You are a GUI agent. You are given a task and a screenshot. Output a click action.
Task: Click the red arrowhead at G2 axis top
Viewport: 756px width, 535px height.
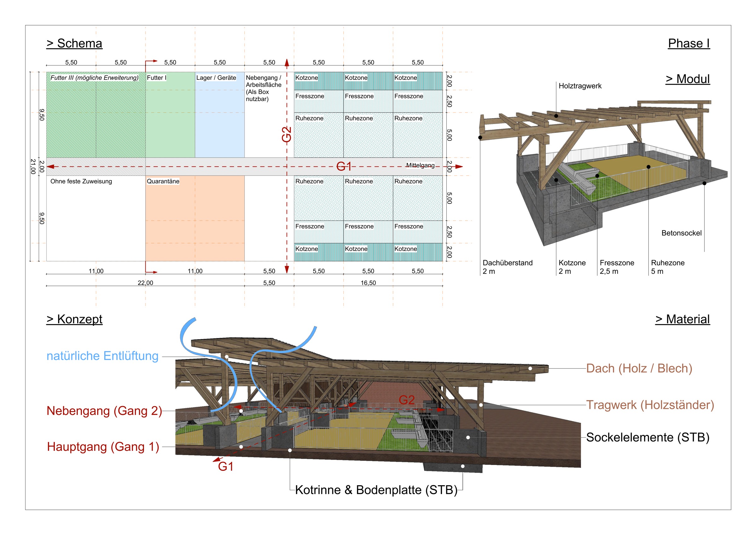(x=287, y=63)
